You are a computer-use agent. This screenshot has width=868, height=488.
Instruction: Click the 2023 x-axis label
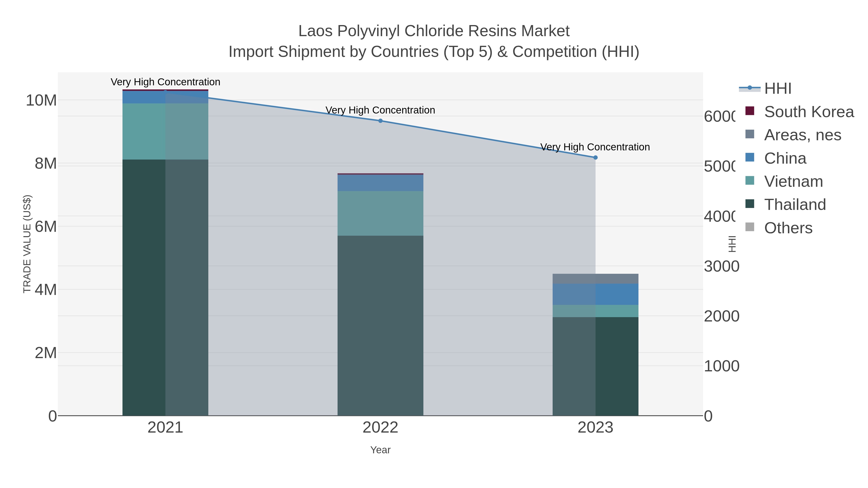[595, 427]
